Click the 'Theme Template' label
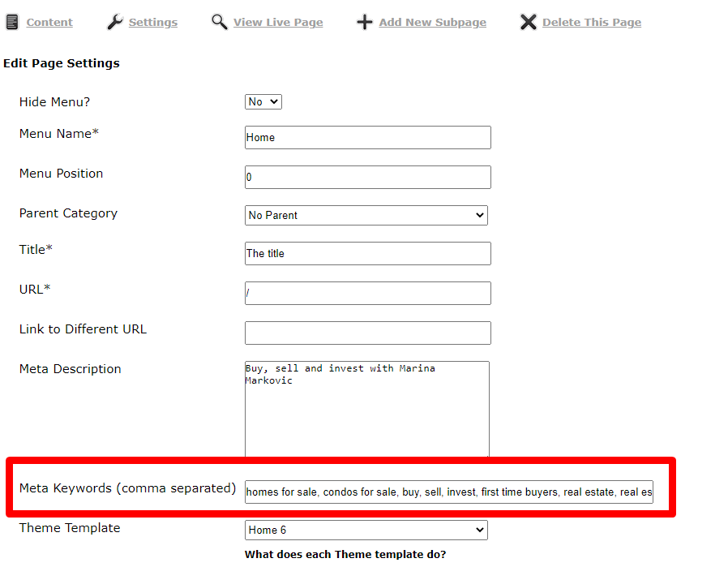This screenshot has height=567, width=728. 70,528
